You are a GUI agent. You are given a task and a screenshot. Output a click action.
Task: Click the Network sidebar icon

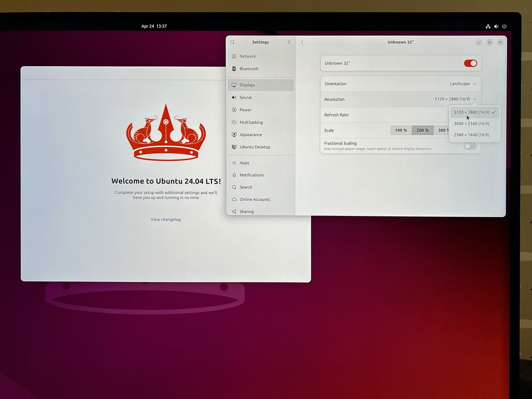click(234, 56)
